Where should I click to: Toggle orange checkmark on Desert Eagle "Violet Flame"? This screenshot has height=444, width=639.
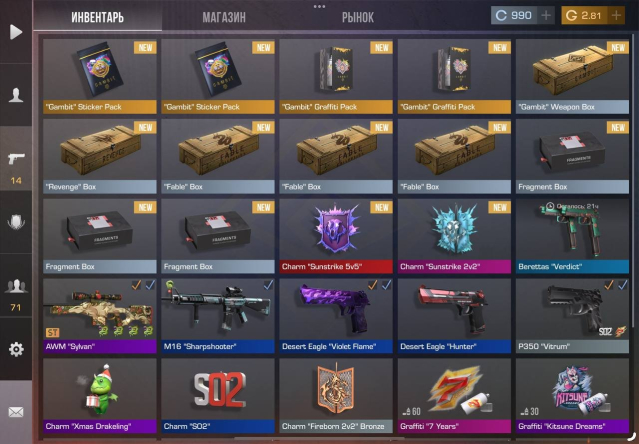pos(372,285)
